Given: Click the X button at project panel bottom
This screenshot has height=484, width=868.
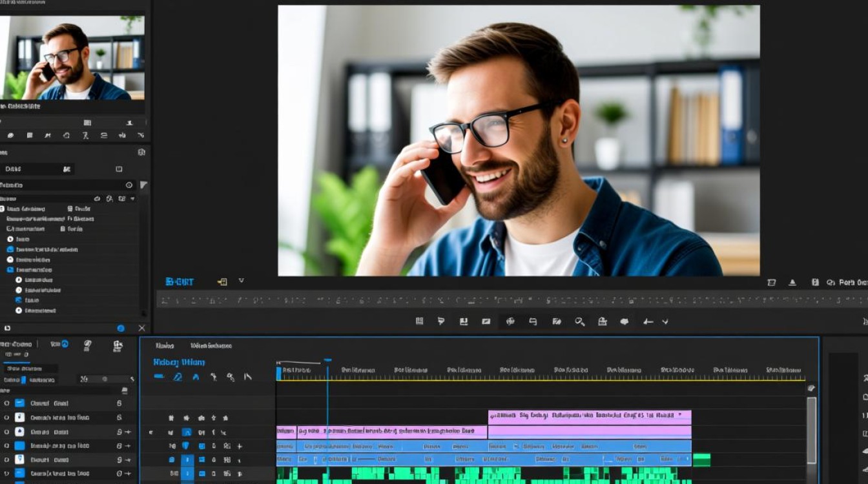Looking at the screenshot, I should (141, 328).
